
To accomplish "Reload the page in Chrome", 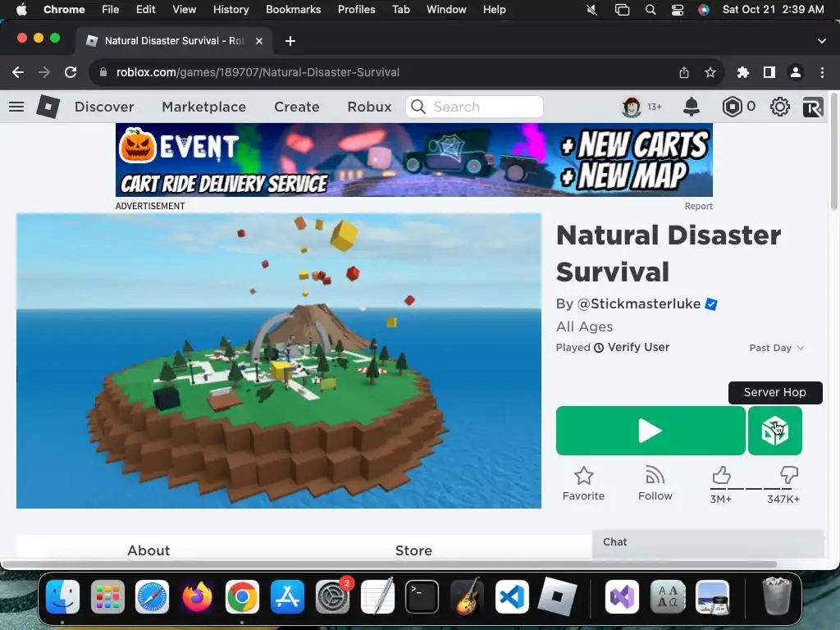I will (71, 72).
